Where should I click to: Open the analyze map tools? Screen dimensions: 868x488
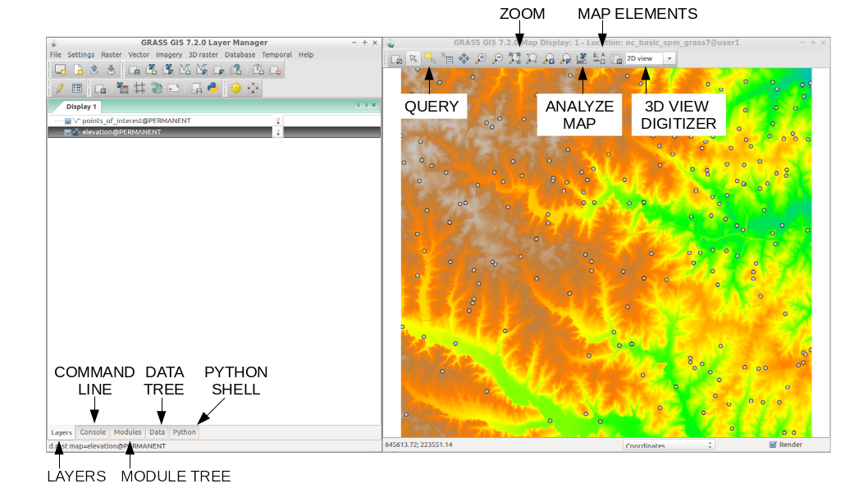[582, 59]
